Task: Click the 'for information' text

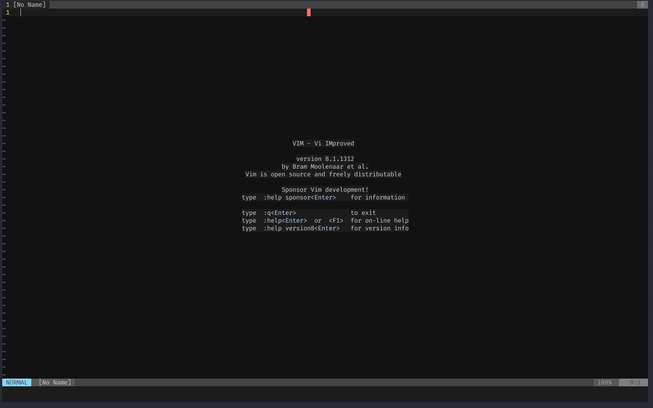Action: pos(378,197)
